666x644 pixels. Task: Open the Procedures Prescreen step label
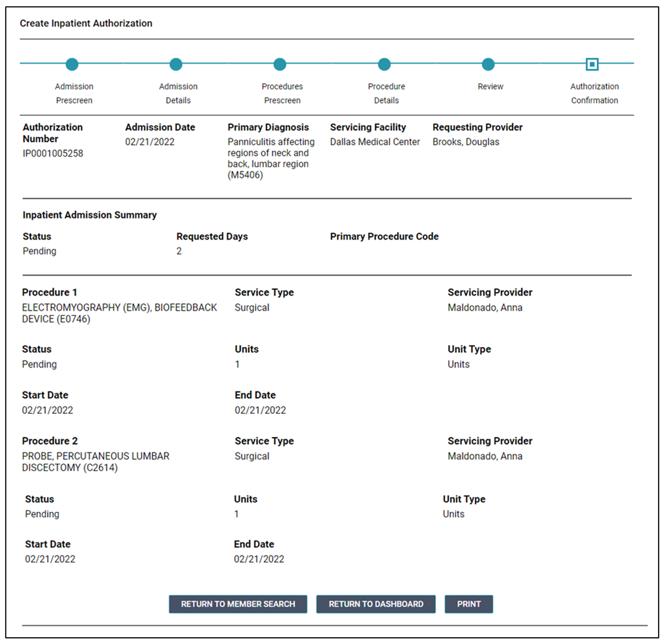click(x=282, y=94)
